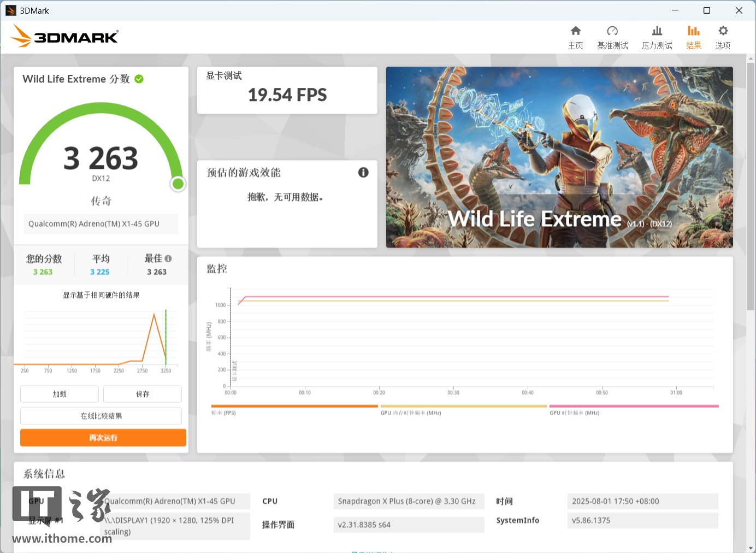
Task: Open the Benchmarks (基准测试) gauge icon
Action: pyautogui.click(x=612, y=31)
